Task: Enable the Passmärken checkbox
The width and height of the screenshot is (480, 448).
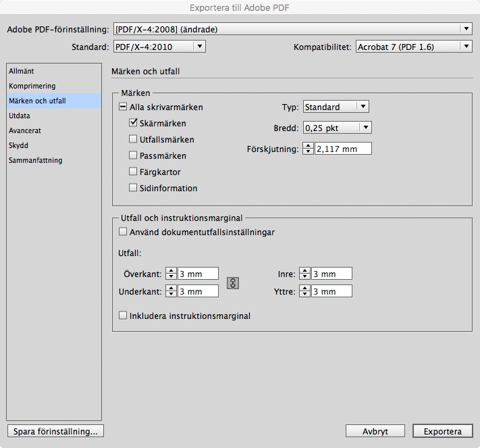Action: click(133, 155)
